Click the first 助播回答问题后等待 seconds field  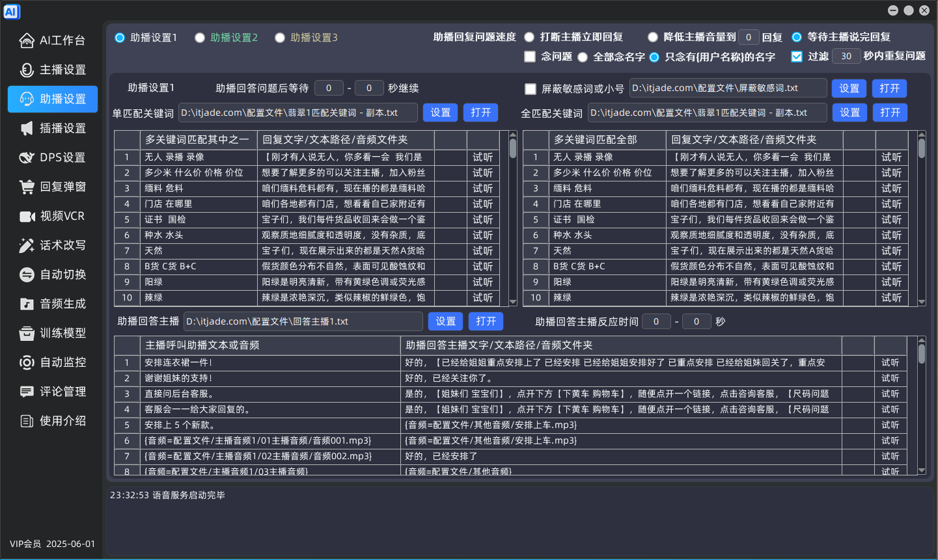pyautogui.click(x=329, y=88)
